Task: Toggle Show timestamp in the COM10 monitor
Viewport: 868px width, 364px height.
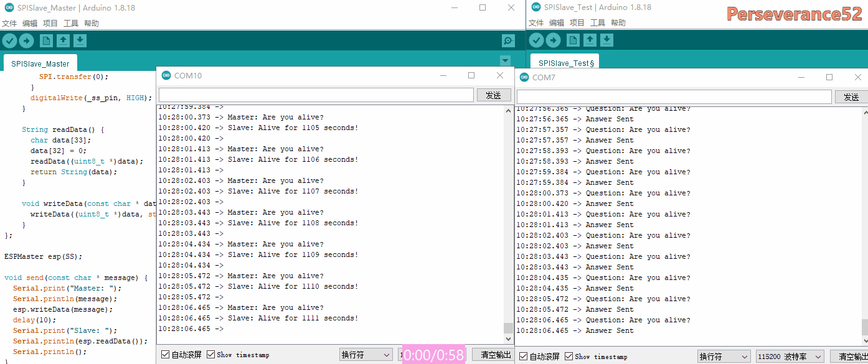Action: click(210, 355)
